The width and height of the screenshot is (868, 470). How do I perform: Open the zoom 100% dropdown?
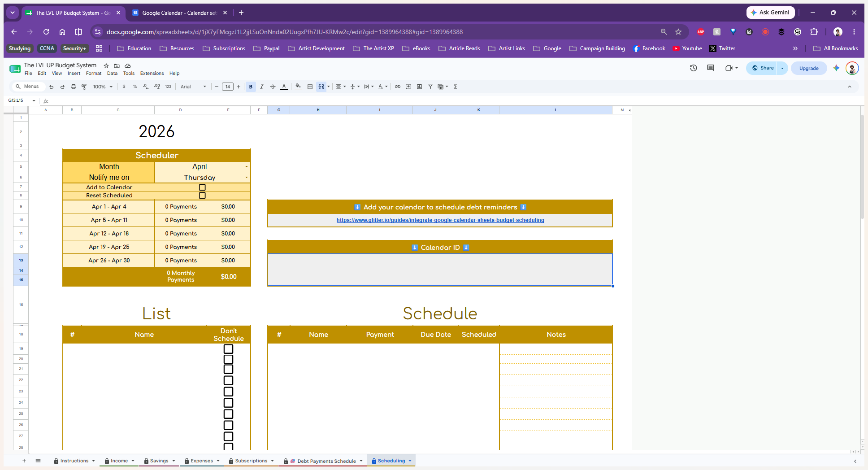(103, 87)
